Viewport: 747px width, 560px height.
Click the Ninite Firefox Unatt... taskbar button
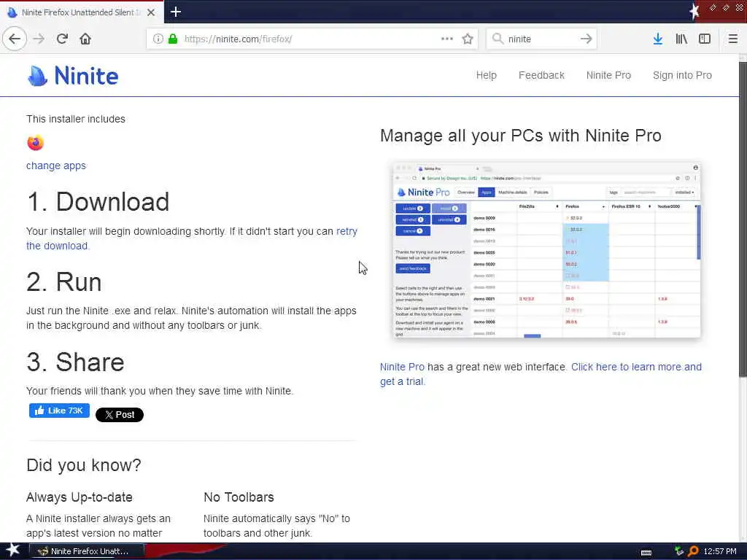87,551
